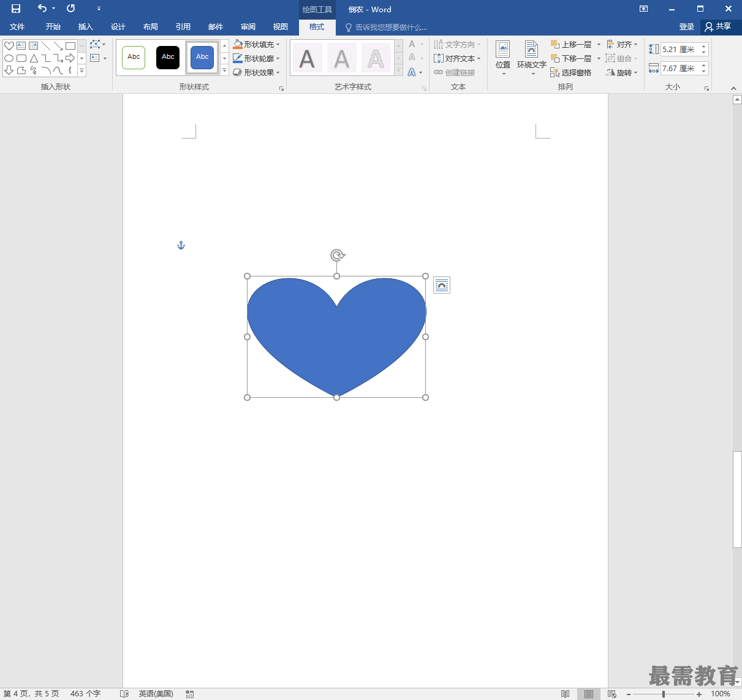Pick the text box shape in the gallery
Screen dimensions: 742x700
point(21,46)
